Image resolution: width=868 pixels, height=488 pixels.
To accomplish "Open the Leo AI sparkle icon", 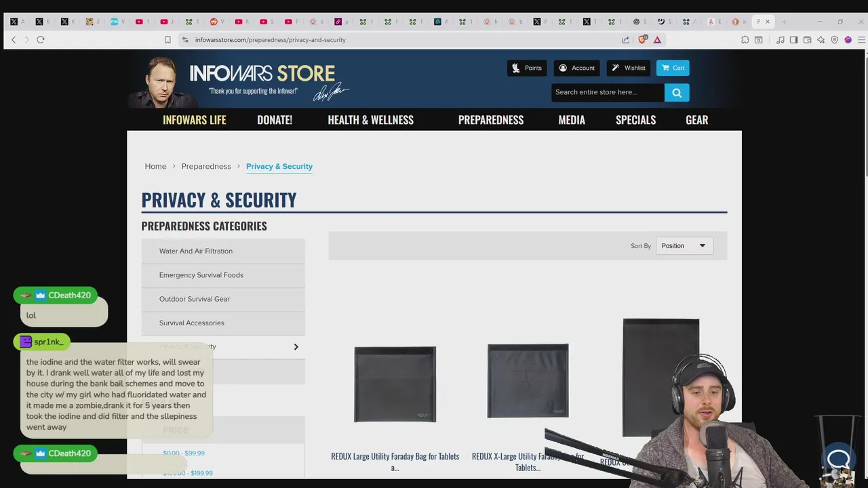I will pyautogui.click(x=821, y=40).
